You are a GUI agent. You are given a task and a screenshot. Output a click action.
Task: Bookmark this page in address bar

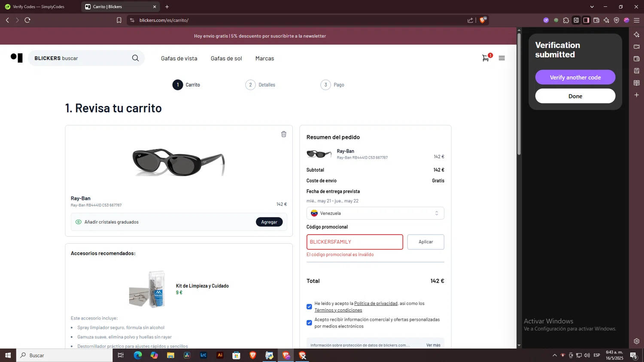click(x=119, y=20)
